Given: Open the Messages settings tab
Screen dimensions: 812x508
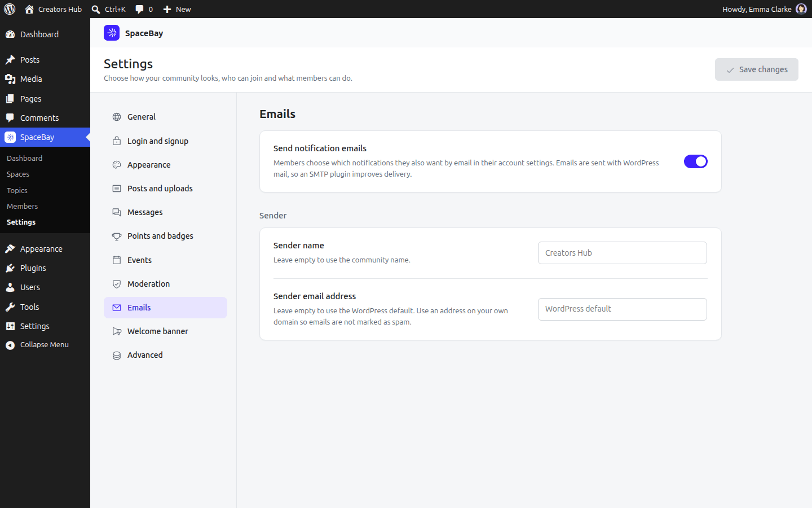Looking at the screenshot, I should (x=165, y=212).
